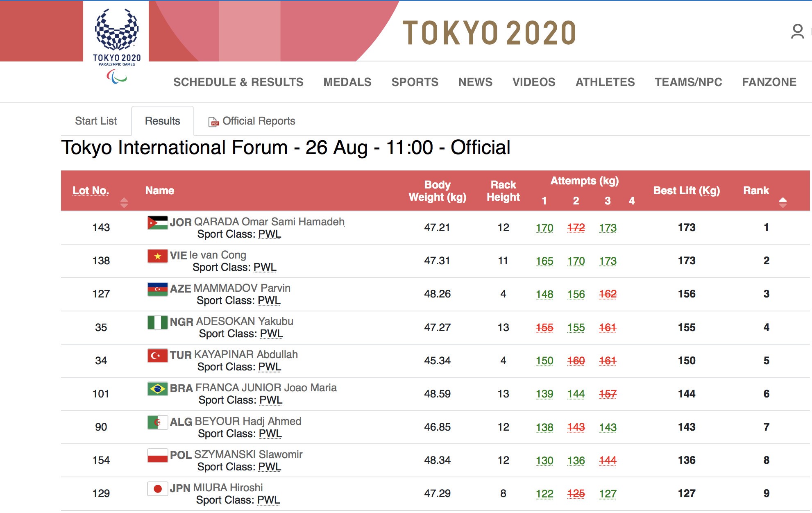812x513 pixels.
Task: Click the Lot No. column header
Action: (x=91, y=191)
